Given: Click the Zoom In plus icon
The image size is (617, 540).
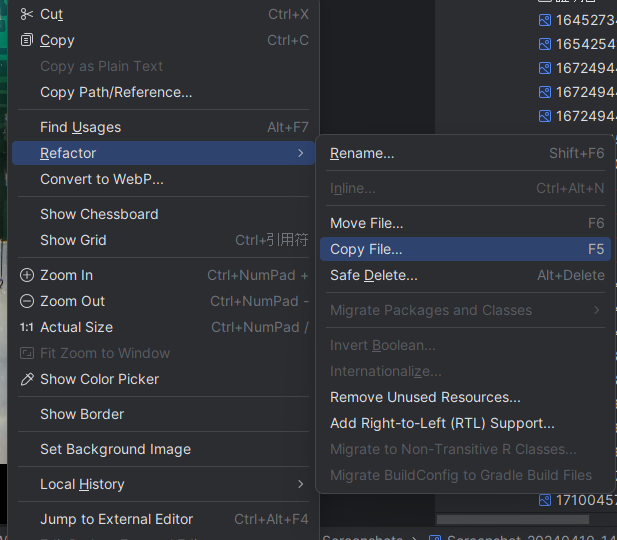Looking at the screenshot, I should 27,275.
